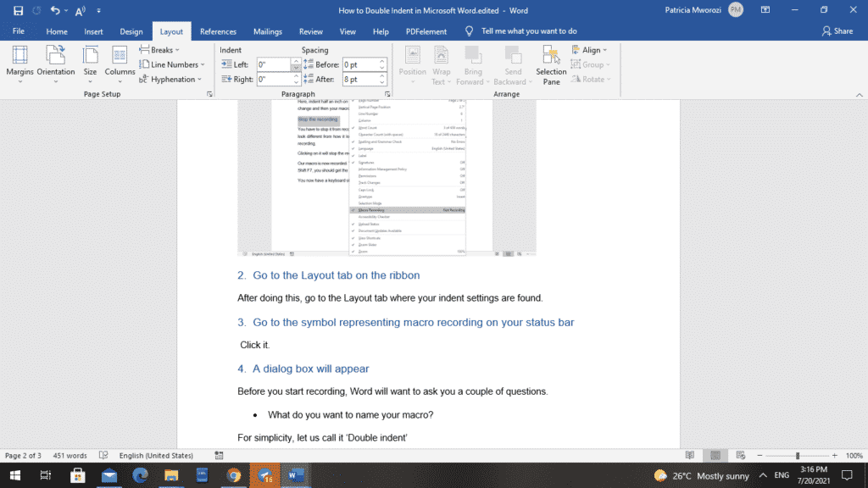Increase the Left indent with up arrow
Screen dimensions: 868x488
[296, 61]
